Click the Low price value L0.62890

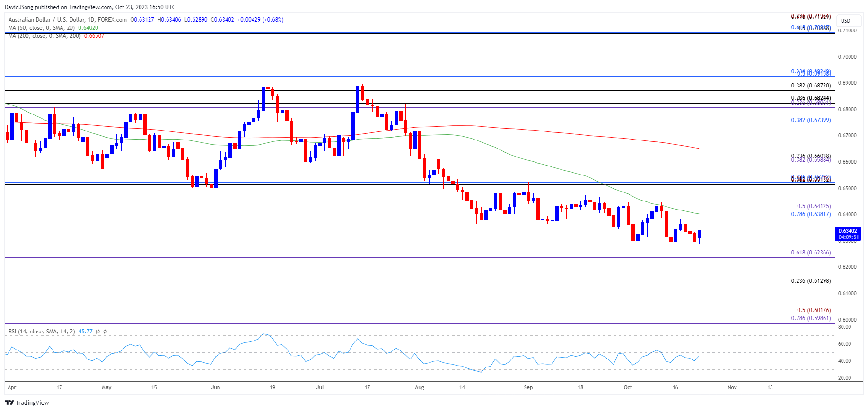195,20
